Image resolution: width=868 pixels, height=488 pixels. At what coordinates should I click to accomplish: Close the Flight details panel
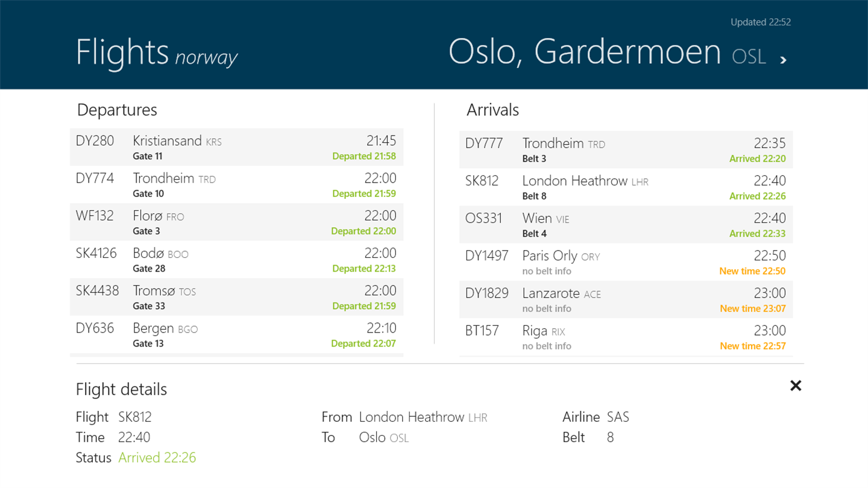click(x=796, y=386)
